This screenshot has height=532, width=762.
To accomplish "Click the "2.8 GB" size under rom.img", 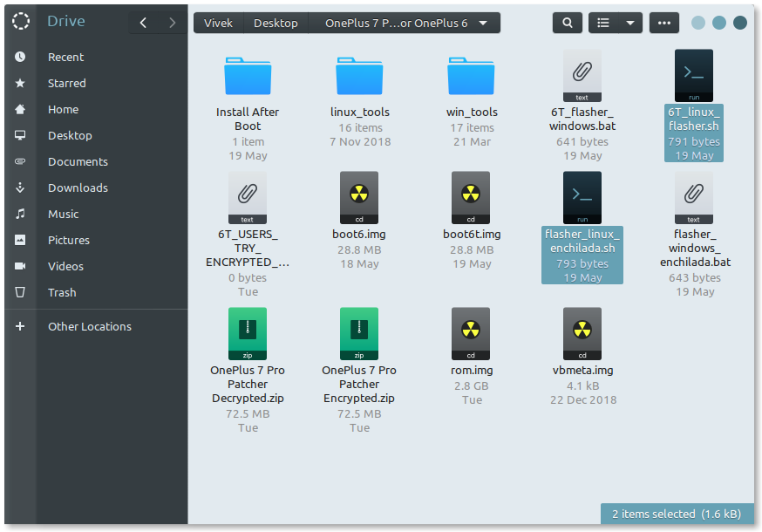I will point(472,386).
